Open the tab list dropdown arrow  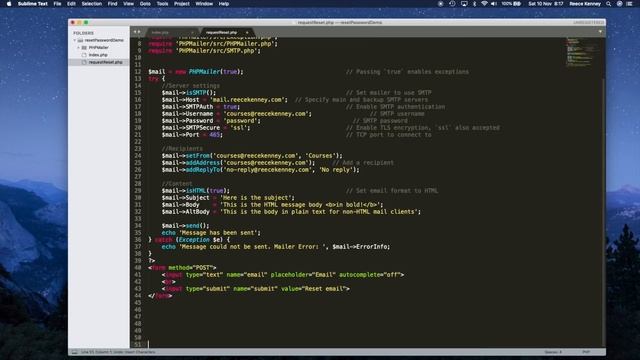click(600, 32)
